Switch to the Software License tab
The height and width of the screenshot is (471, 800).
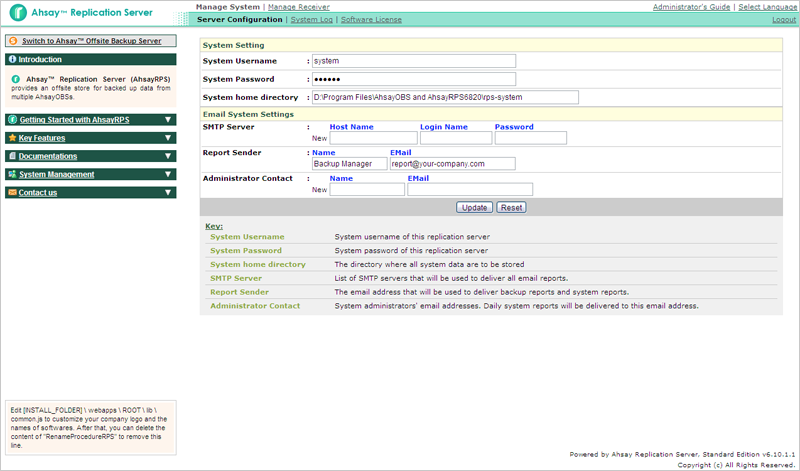[371, 19]
